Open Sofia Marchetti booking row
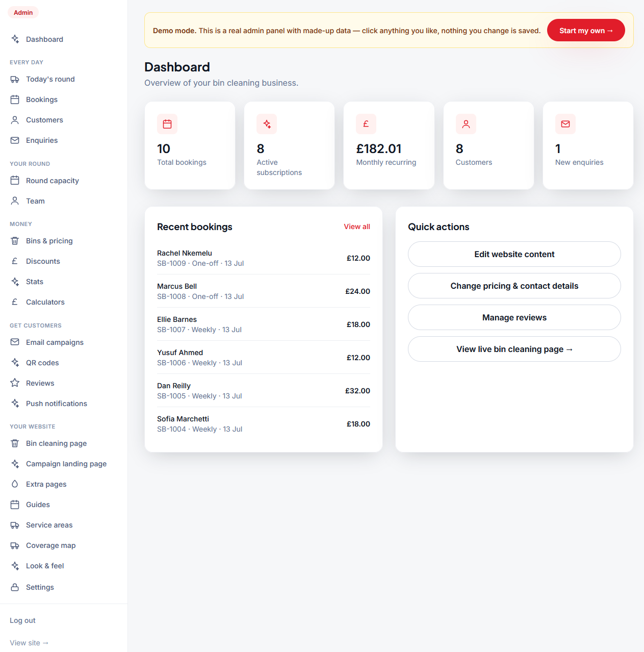This screenshot has height=652, width=644. pyautogui.click(x=264, y=424)
